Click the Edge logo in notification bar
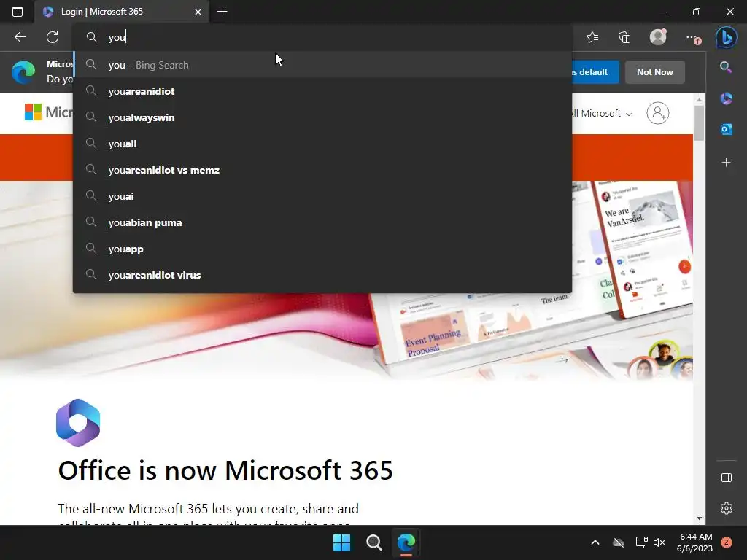747x560 pixels. (23, 72)
